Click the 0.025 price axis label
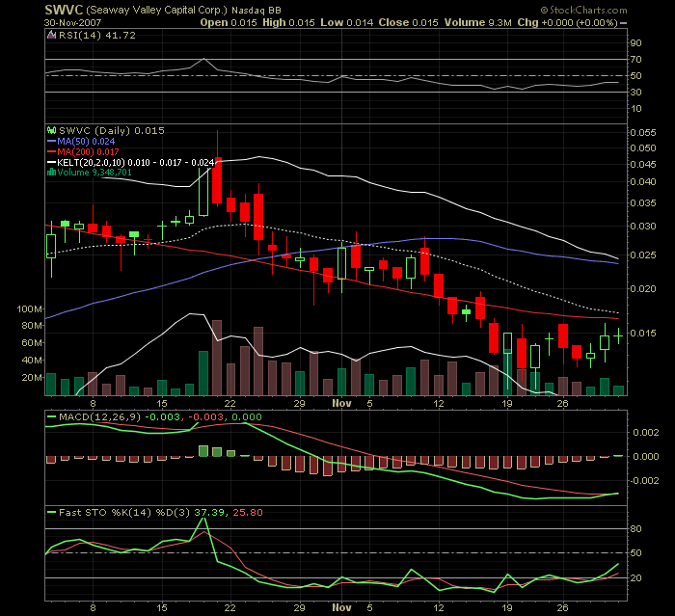Viewport: 675px width, 616px height. click(643, 255)
